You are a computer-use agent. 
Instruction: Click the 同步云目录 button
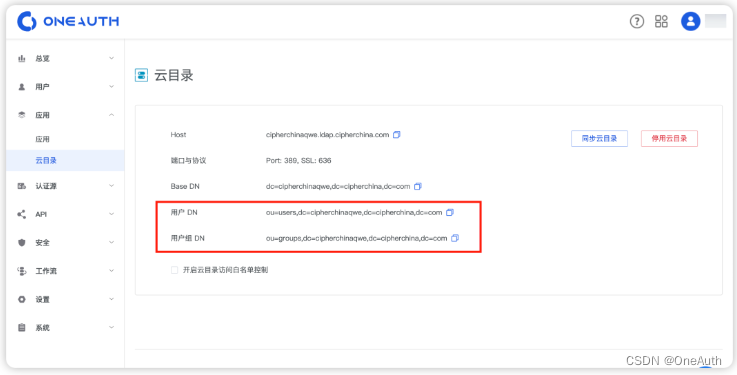pos(599,139)
